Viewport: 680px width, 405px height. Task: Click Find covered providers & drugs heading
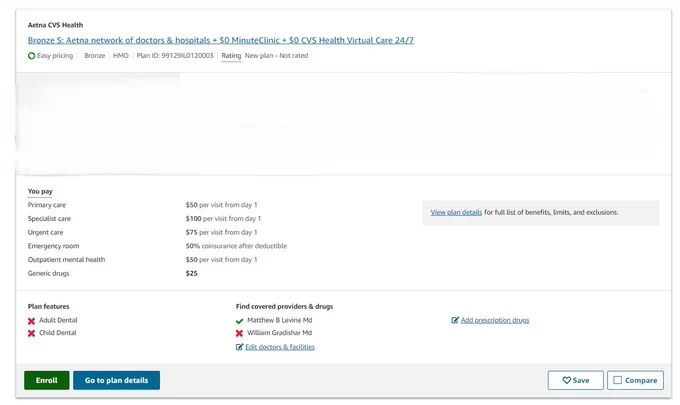(284, 307)
